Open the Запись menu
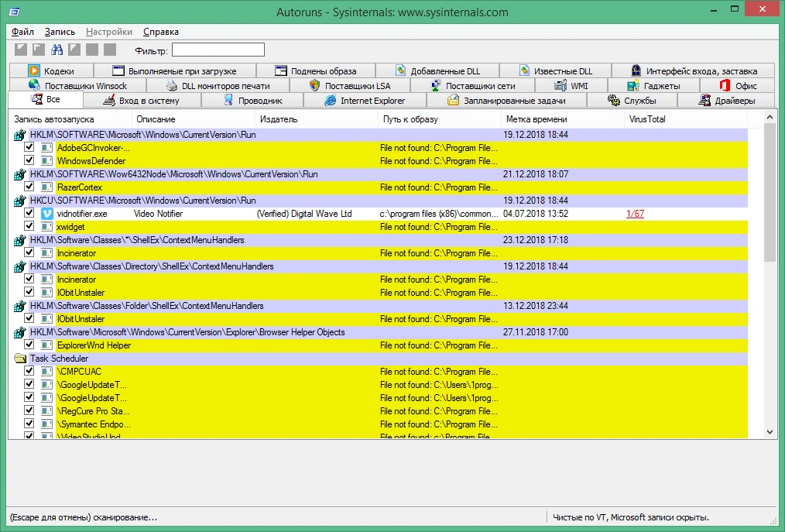Viewport: 785px width, 532px height. coord(60,32)
